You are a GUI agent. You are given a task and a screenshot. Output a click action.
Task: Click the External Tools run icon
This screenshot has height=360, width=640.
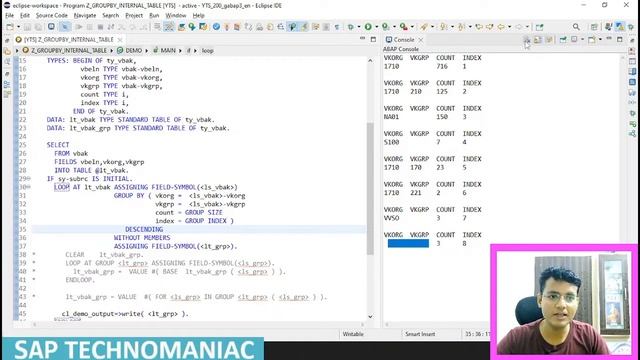pyautogui.click(x=404, y=27)
